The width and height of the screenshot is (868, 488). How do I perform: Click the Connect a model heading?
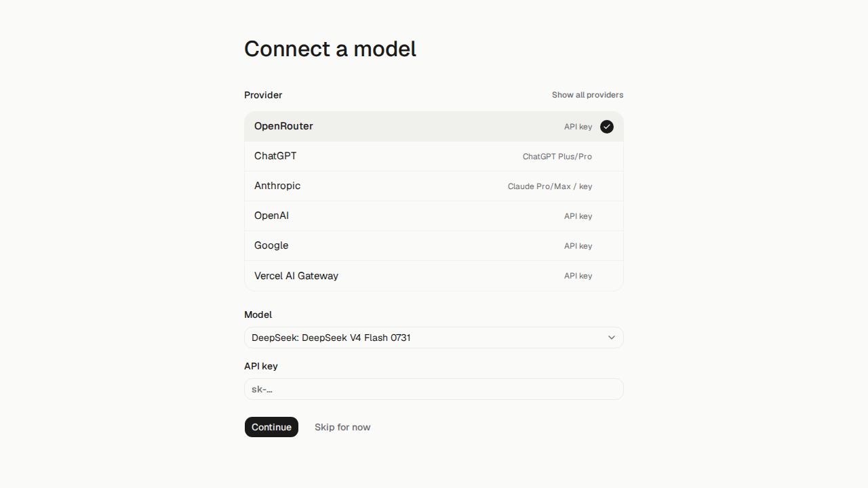(x=330, y=49)
